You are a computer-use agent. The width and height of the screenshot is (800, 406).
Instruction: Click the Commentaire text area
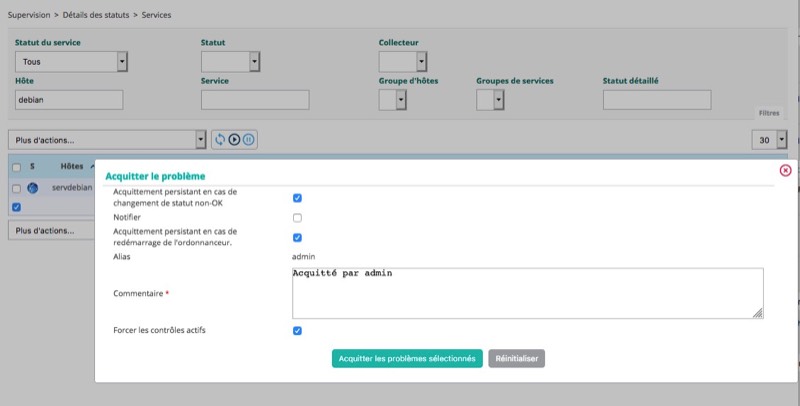[x=527, y=293]
